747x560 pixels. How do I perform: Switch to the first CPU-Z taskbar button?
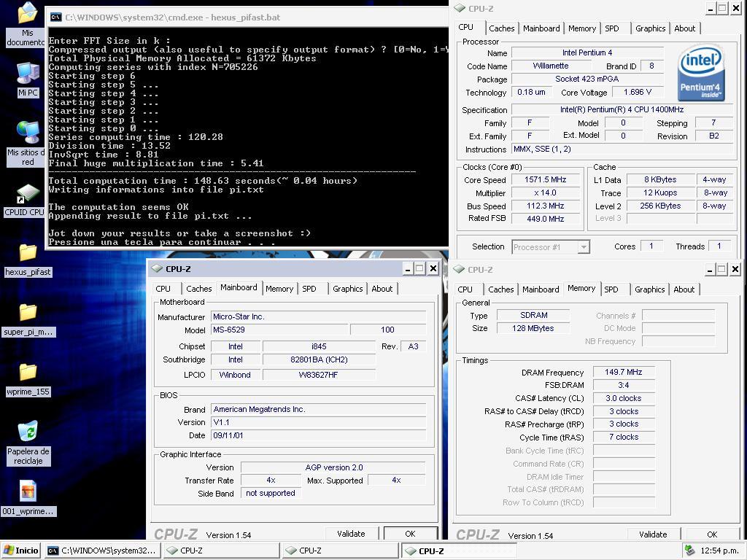[222, 551]
